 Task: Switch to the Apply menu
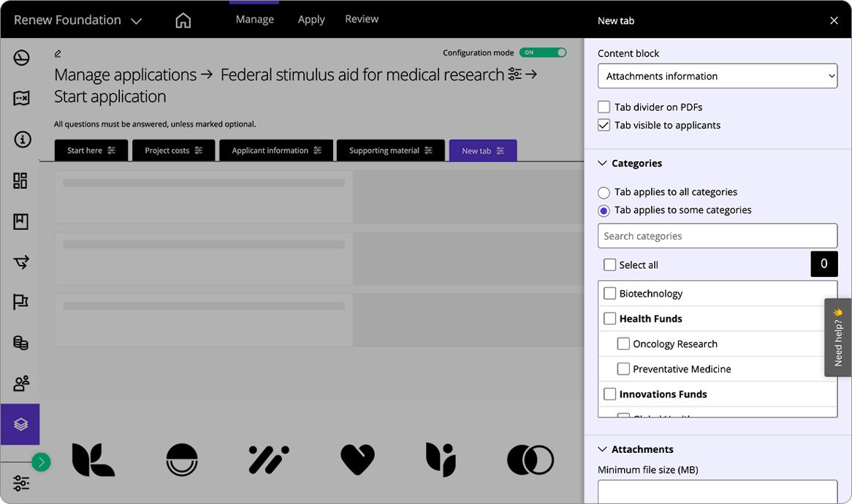pos(311,20)
